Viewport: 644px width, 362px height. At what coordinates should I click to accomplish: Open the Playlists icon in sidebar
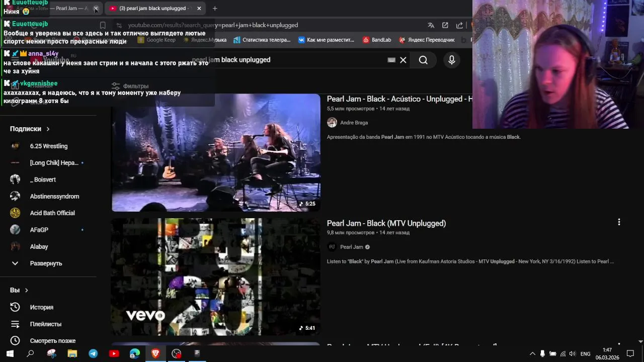tap(15, 324)
